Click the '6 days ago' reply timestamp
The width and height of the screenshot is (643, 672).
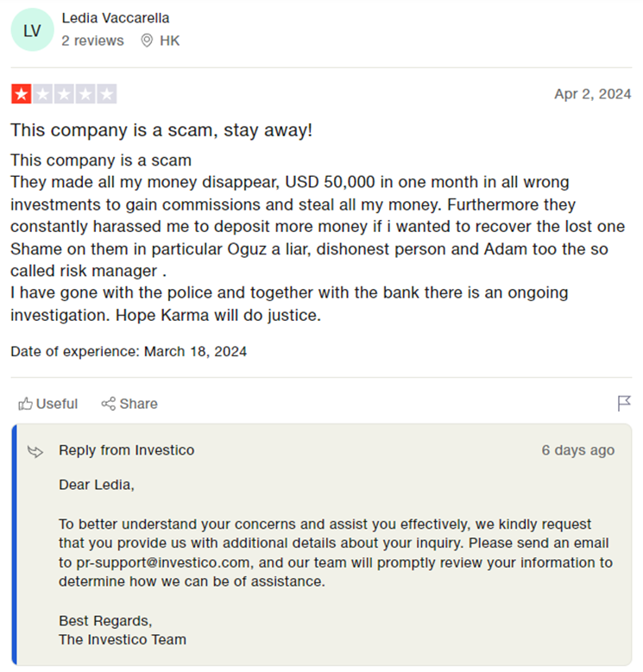point(578,450)
